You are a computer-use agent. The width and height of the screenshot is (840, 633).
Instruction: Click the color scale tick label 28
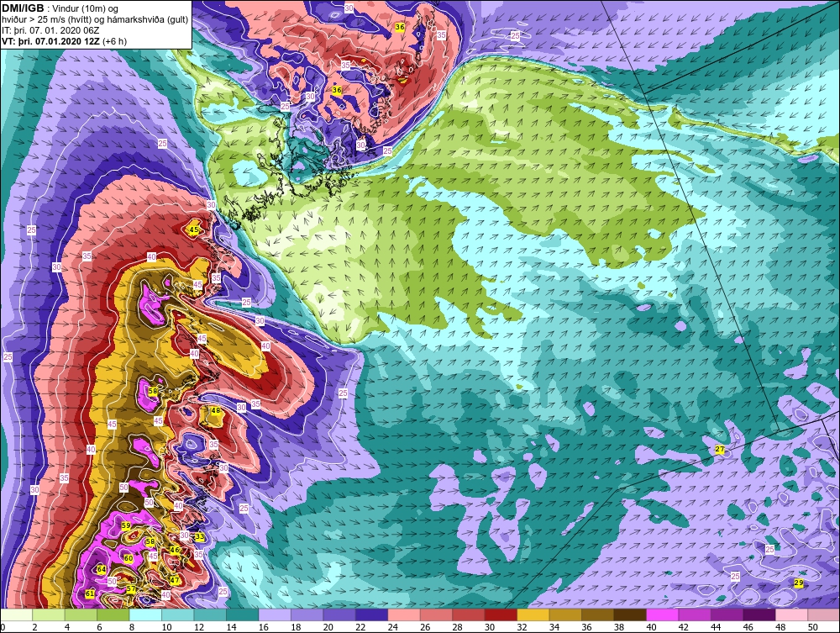coord(457,628)
